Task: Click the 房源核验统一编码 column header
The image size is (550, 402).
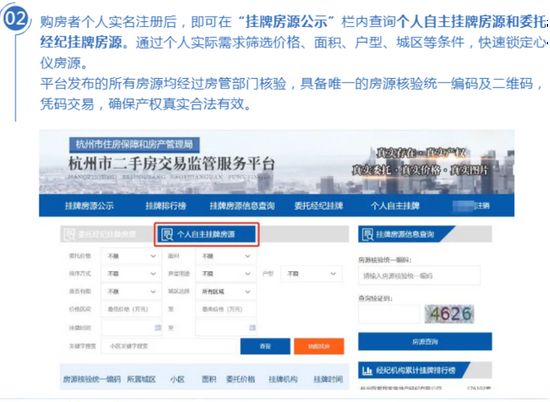Action: (x=92, y=379)
